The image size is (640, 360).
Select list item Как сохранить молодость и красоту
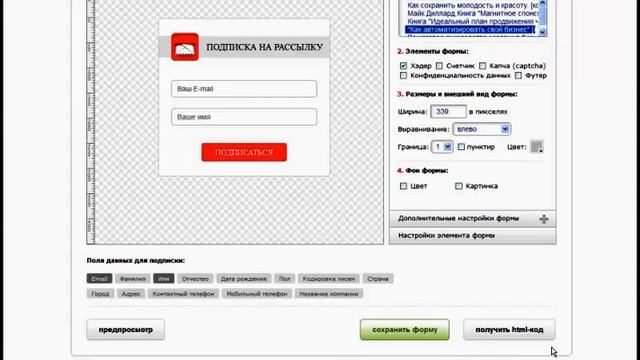[x=473, y=6]
